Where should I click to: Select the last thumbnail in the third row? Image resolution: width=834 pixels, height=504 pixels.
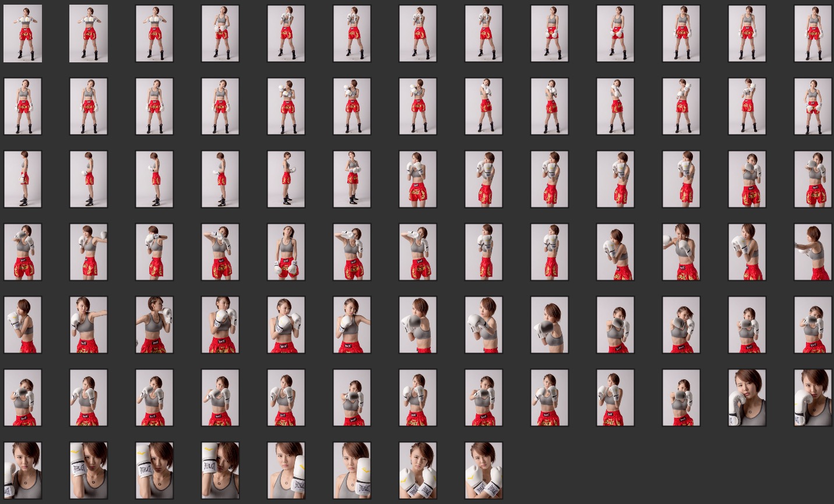(812, 179)
